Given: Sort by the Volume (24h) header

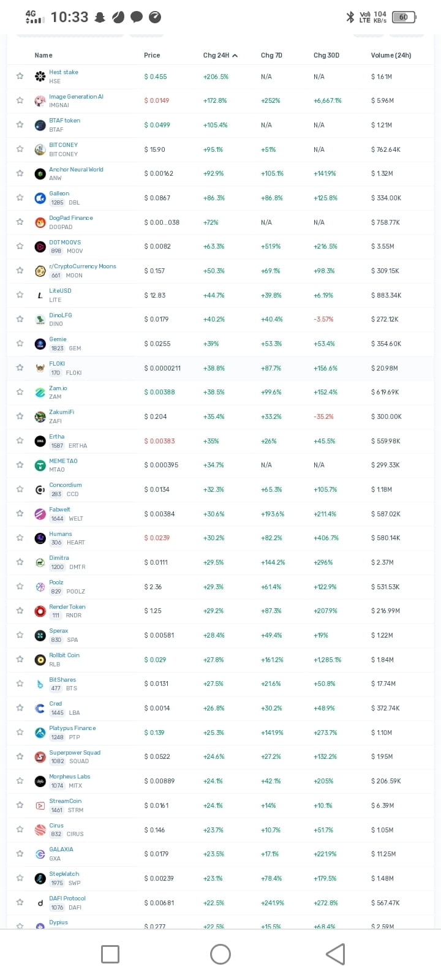Looking at the screenshot, I should [391, 55].
